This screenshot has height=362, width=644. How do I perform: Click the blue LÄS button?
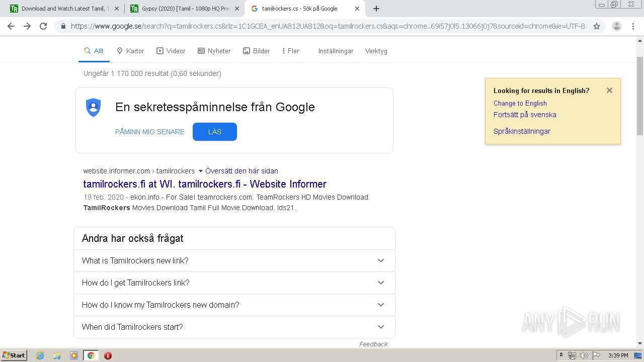(x=215, y=132)
